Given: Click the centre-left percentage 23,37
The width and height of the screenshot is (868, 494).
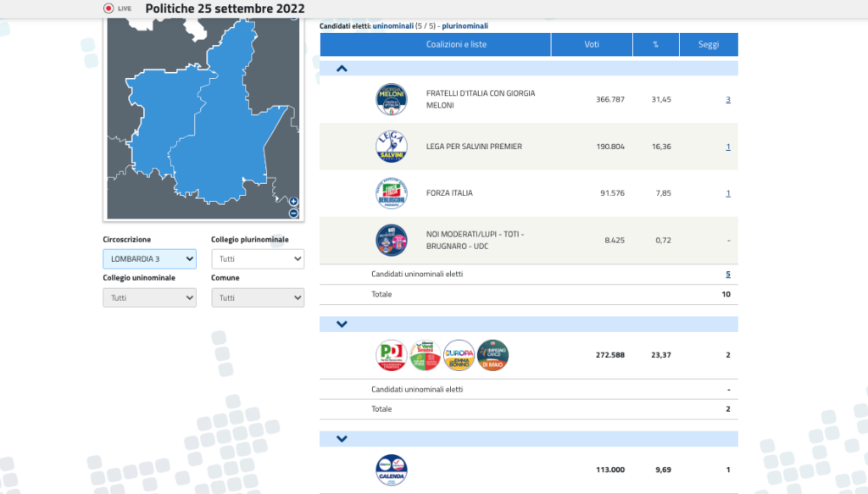Looking at the screenshot, I should pyautogui.click(x=661, y=355).
